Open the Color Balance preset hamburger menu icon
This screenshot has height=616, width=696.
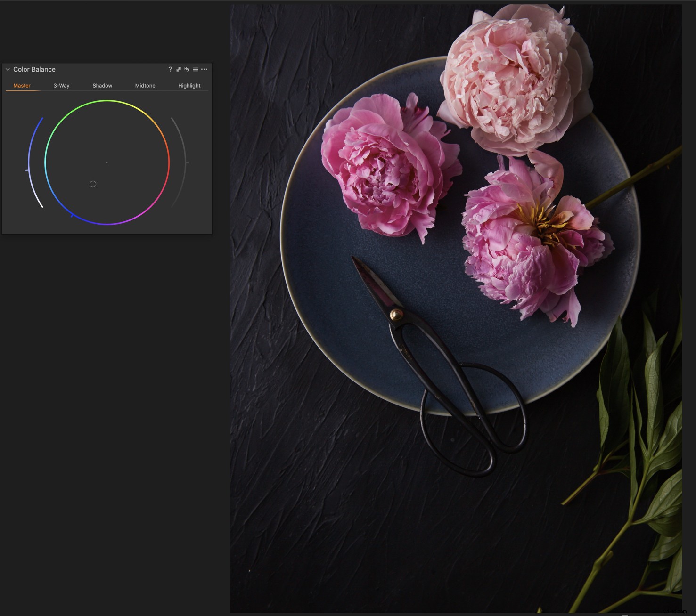click(196, 69)
